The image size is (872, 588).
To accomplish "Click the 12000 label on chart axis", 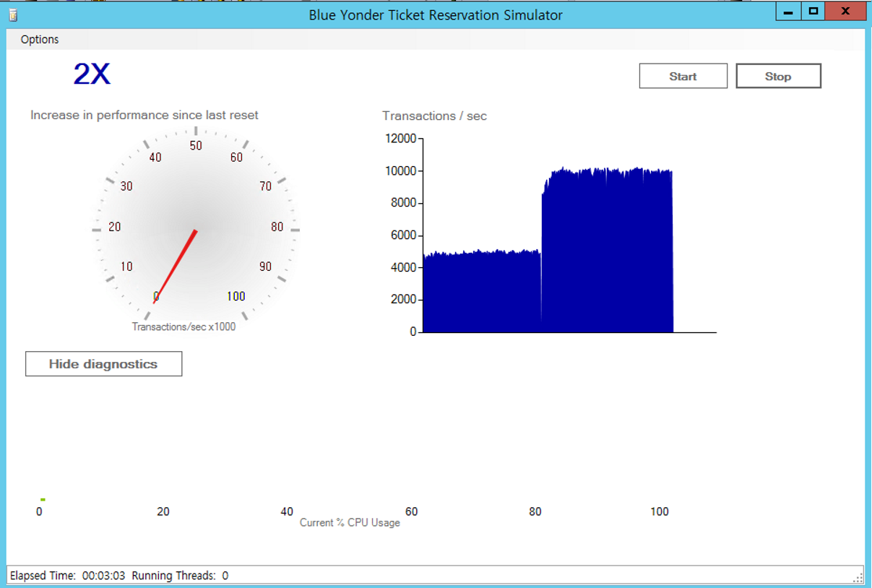I will [399, 139].
